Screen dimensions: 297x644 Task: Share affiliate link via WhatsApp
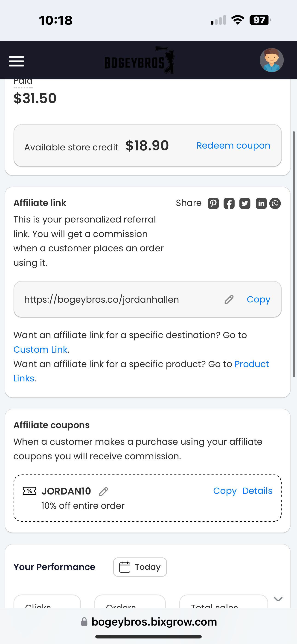275,203
